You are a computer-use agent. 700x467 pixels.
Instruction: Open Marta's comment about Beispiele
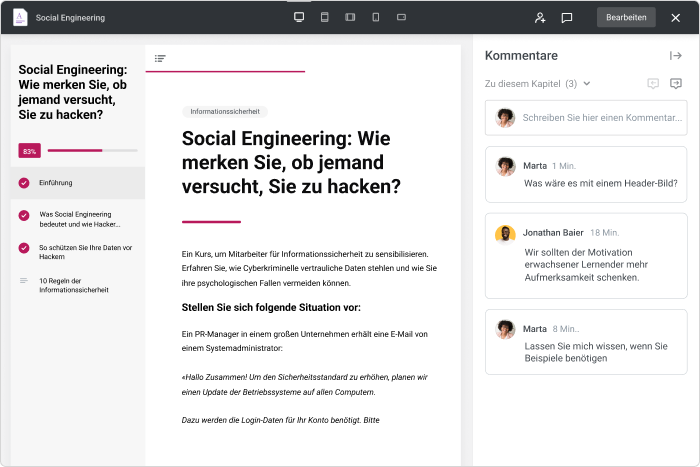coord(586,342)
